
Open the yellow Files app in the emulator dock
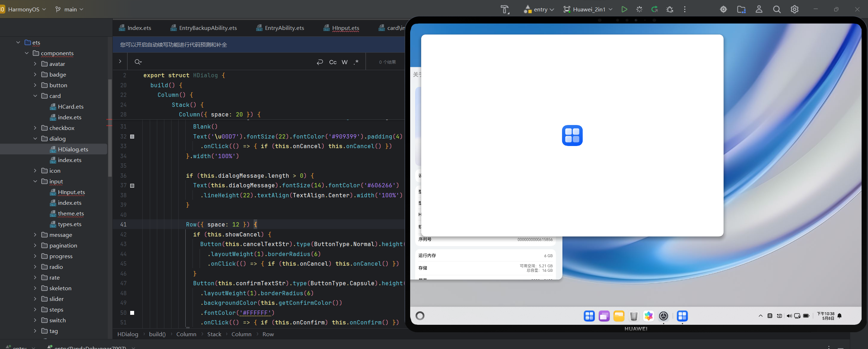point(619,316)
